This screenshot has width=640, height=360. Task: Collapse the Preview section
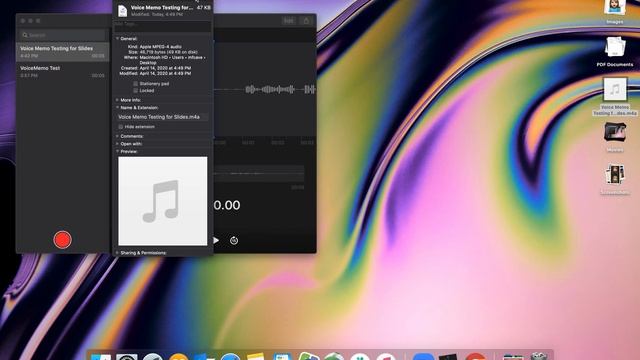coord(118,151)
